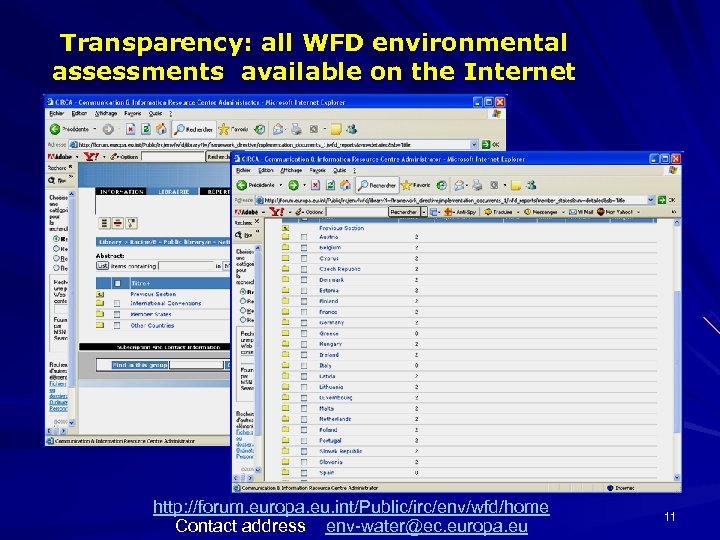Open the Slovenia folder link
The image size is (720, 540).
(x=331, y=462)
